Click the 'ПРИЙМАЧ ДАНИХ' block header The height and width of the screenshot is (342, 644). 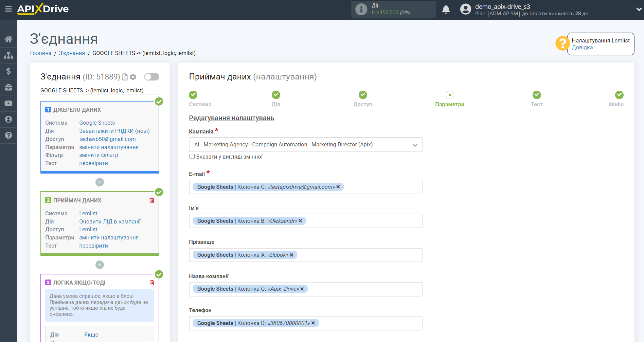pyautogui.click(x=77, y=200)
